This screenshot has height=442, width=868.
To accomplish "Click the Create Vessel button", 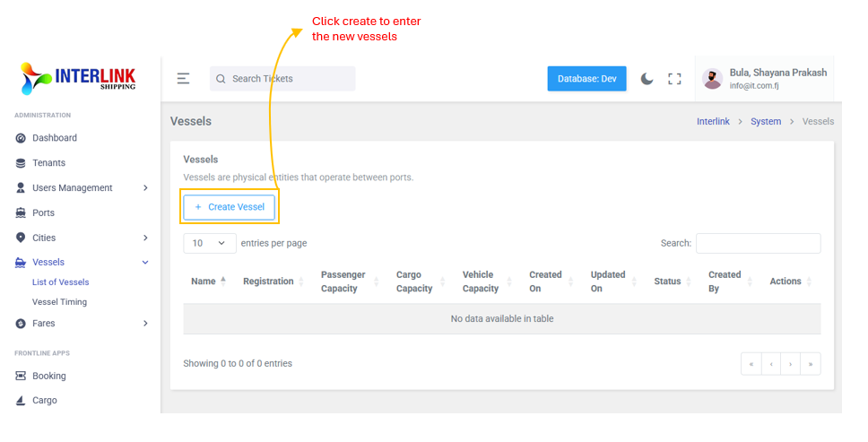I will click(230, 207).
